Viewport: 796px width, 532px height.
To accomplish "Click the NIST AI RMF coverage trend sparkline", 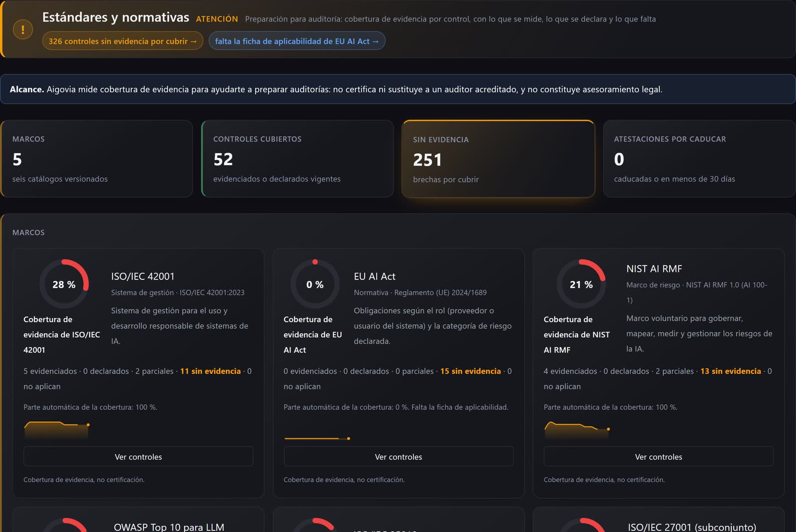I will tap(577, 430).
